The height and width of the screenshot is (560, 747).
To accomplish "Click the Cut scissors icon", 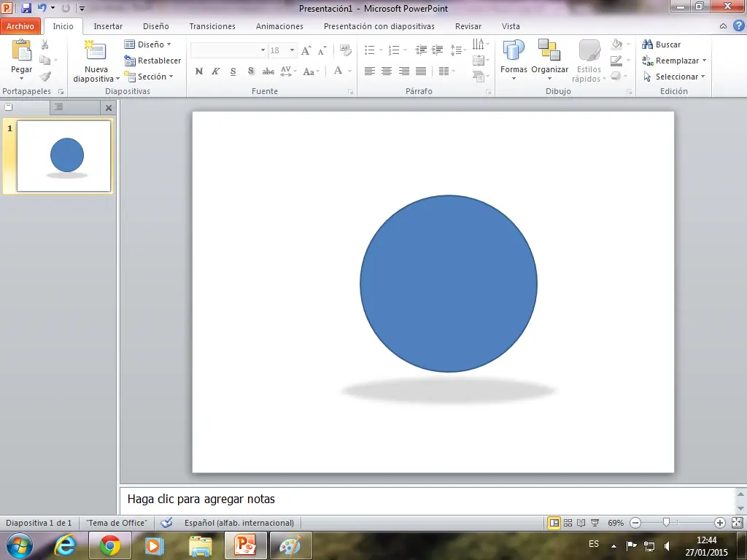I will (x=44, y=44).
